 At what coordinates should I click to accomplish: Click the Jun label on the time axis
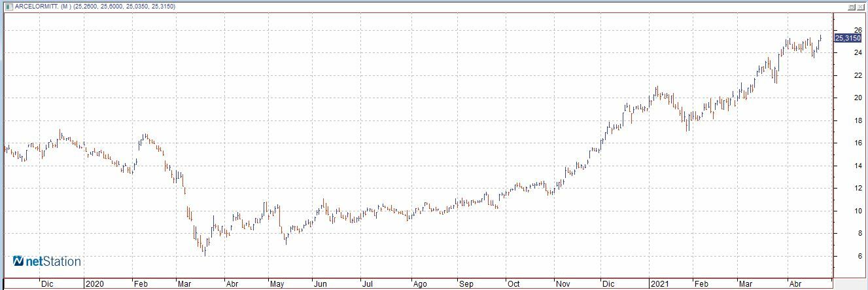tap(320, 285)
